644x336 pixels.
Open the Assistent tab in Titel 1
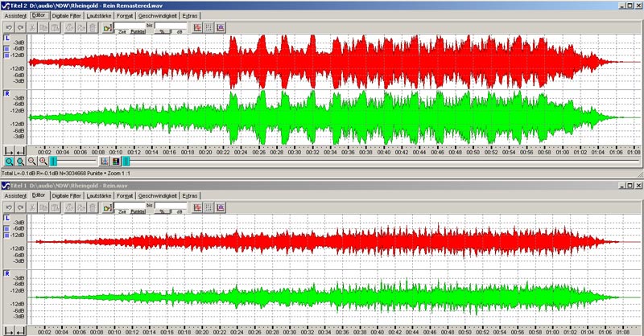point(15,196)
